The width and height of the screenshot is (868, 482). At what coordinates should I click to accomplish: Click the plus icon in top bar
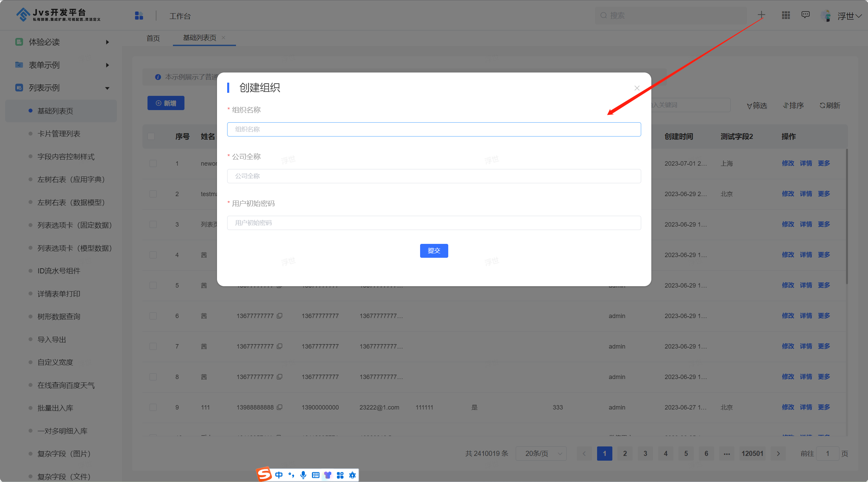761,15
